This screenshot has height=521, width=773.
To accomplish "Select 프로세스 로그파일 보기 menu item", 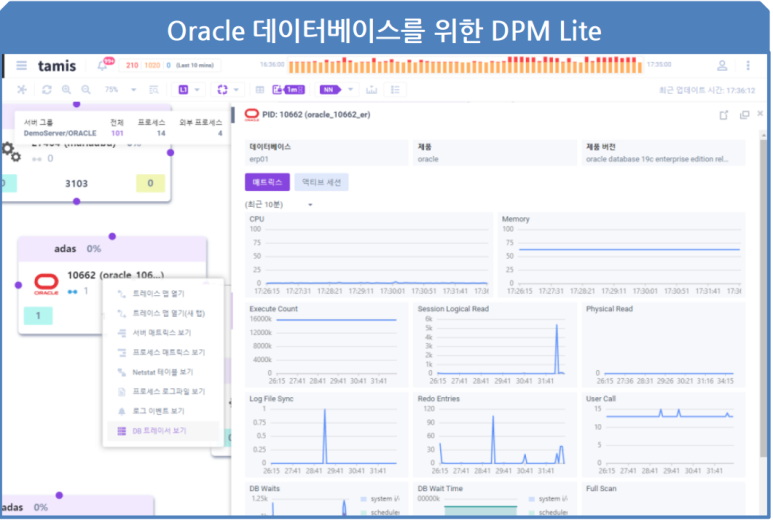I will (x=163, y=391).
